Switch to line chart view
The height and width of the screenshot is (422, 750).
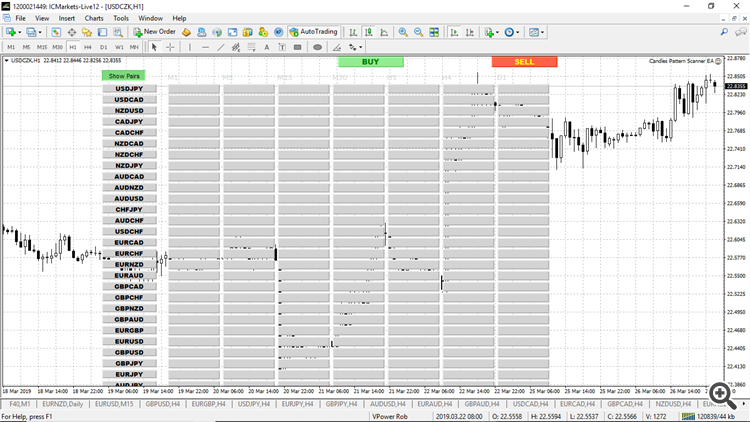(384, 32)
